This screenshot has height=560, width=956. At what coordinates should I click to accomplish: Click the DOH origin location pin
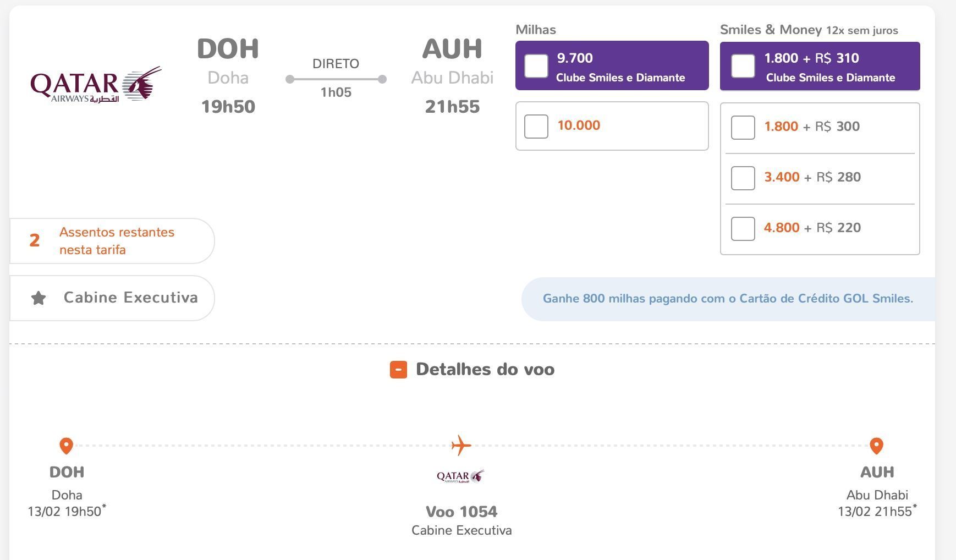(x=66, y=446)
